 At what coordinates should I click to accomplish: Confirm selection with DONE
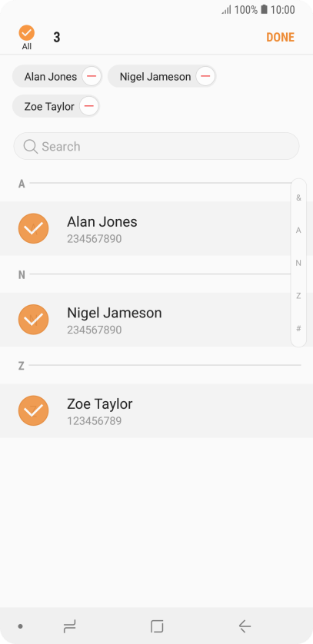(x=281, y=38)
